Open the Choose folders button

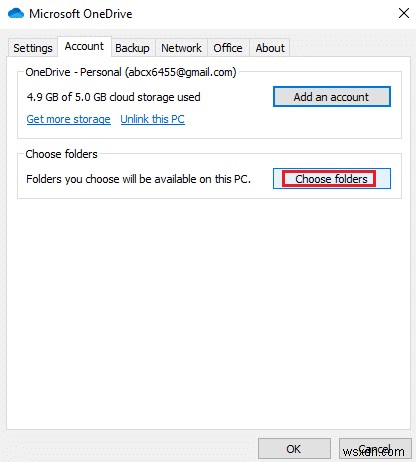[332, 179]
